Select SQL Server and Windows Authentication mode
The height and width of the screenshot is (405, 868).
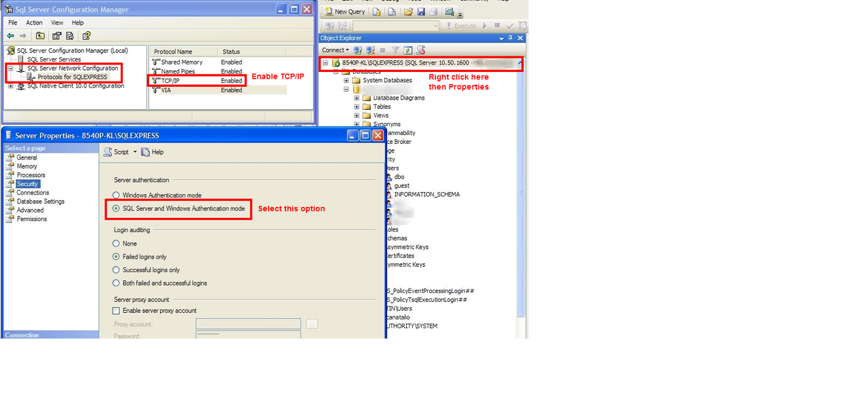116,209
